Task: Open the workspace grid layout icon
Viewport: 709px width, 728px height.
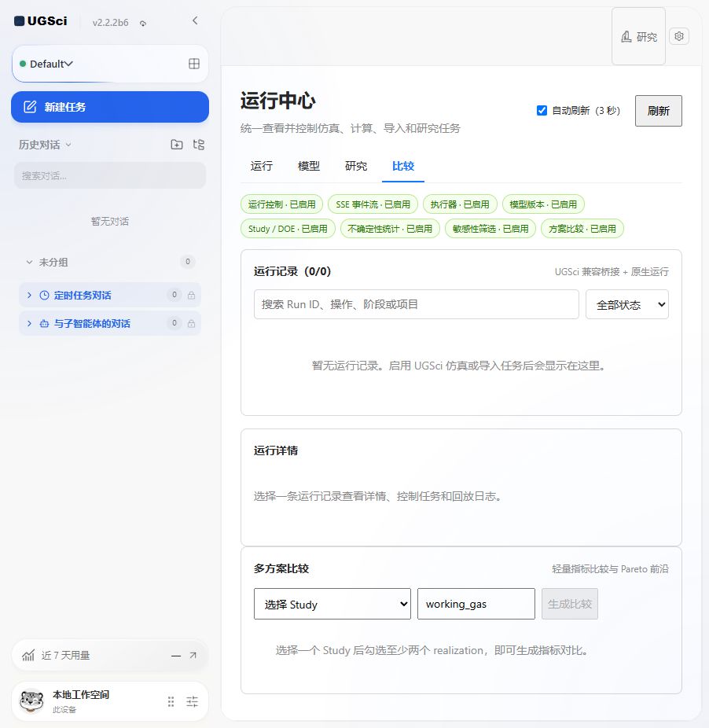Action: pyautogui.click(x=194, y=64)
